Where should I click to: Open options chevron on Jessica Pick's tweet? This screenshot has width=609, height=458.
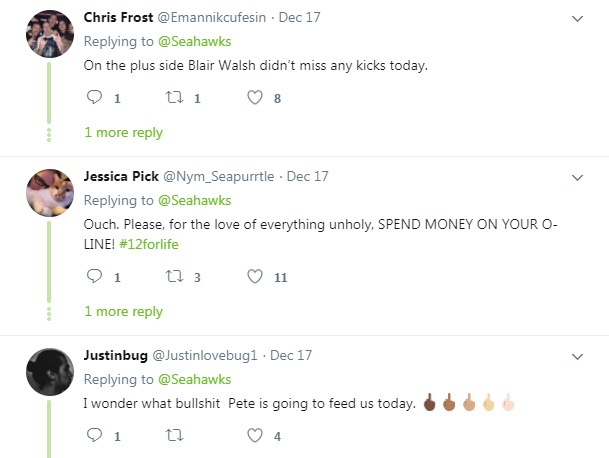click(577, 177)
